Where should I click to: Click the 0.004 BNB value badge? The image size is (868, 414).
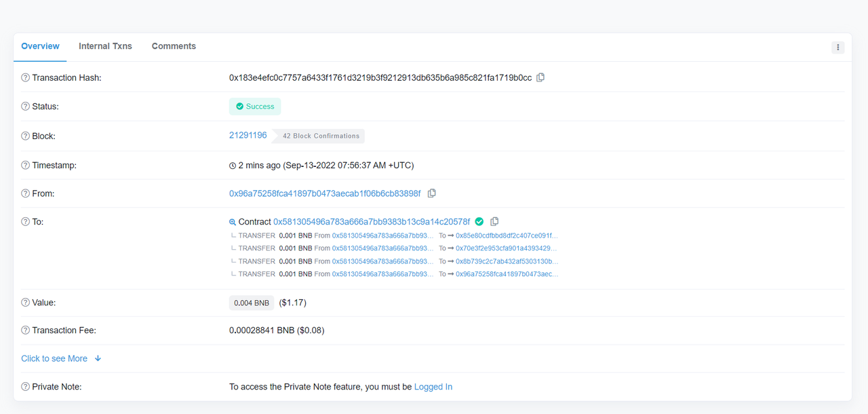point(252,303)
